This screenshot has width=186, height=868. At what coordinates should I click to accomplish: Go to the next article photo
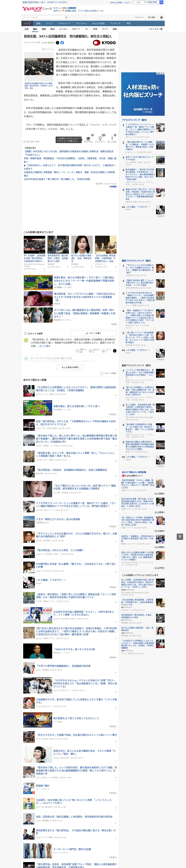point(52,49)
